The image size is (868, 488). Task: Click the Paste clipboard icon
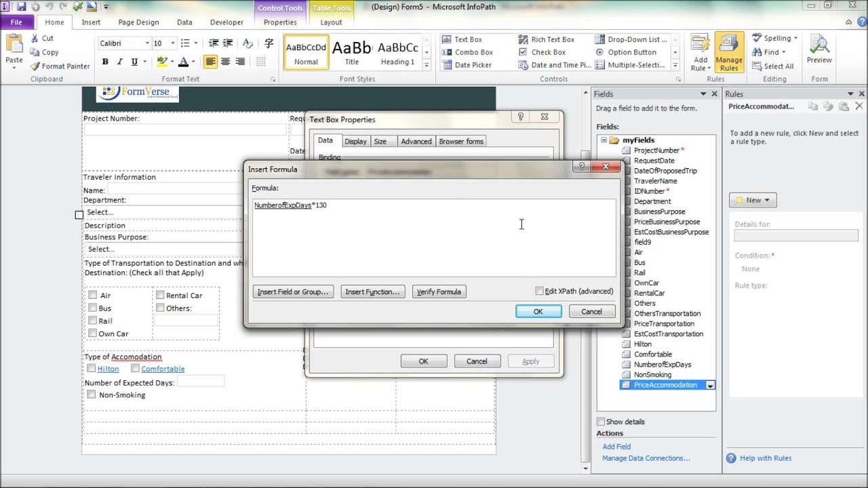(x=14, y=45)
